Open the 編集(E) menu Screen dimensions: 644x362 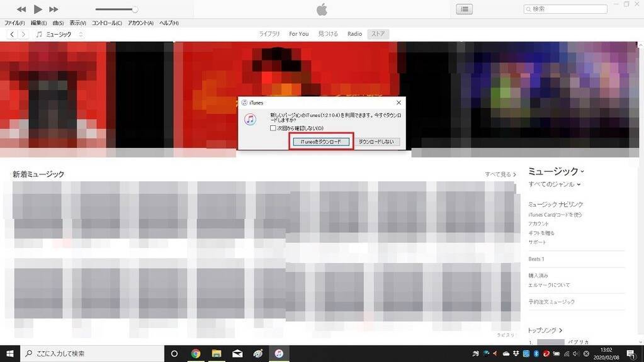click(x=38, y=23)
